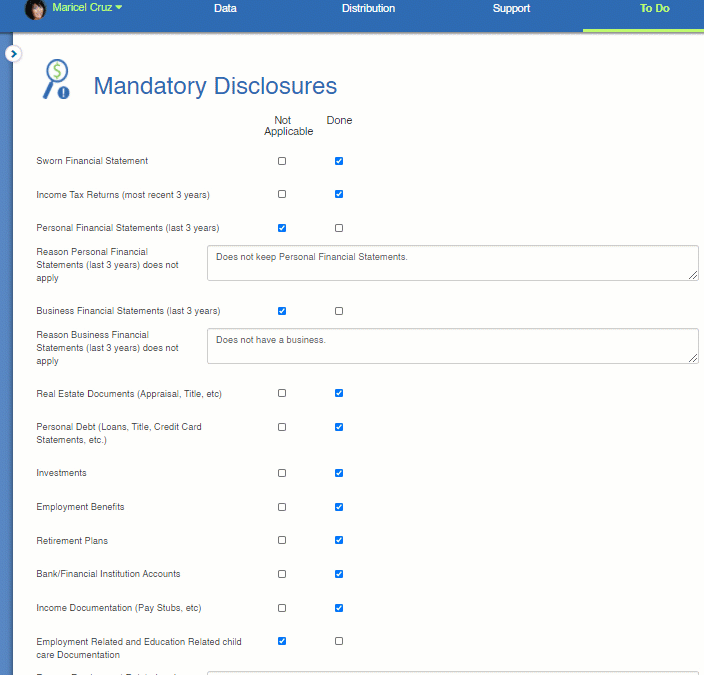Click the Employment Benefits label
This screenshot has height=675, width=704.
tap(80, 507)
